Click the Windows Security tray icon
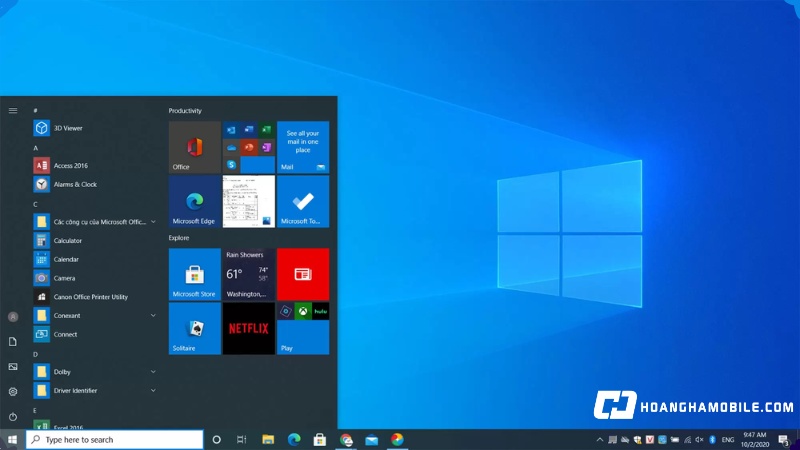The width and height of the screenshot is (800, 450). pos(637,439)
